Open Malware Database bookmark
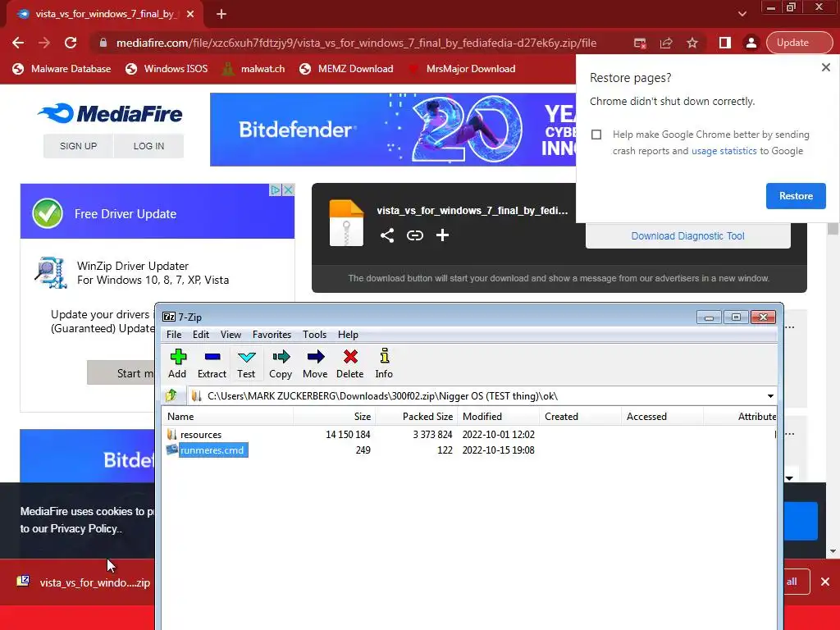The width and height of the screenshot is (840, 630). 62,69
